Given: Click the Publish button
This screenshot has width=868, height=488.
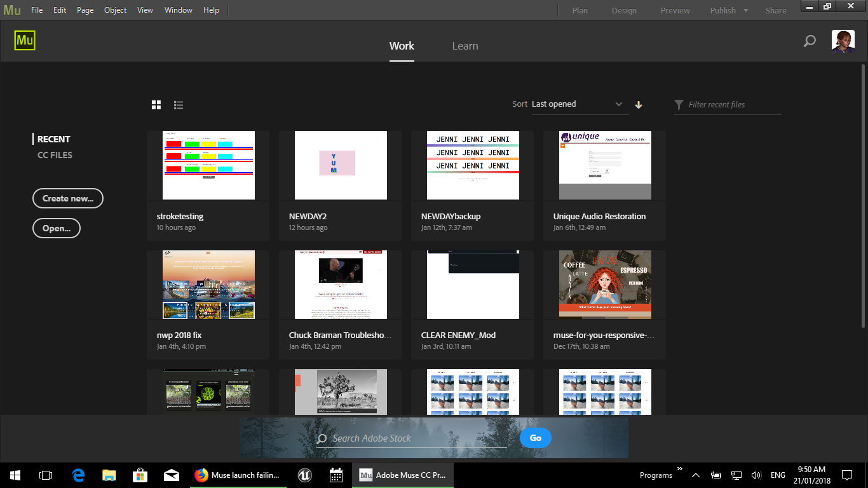Looking at the screenshot, I should pyautogui.click(x=723, y=10).
